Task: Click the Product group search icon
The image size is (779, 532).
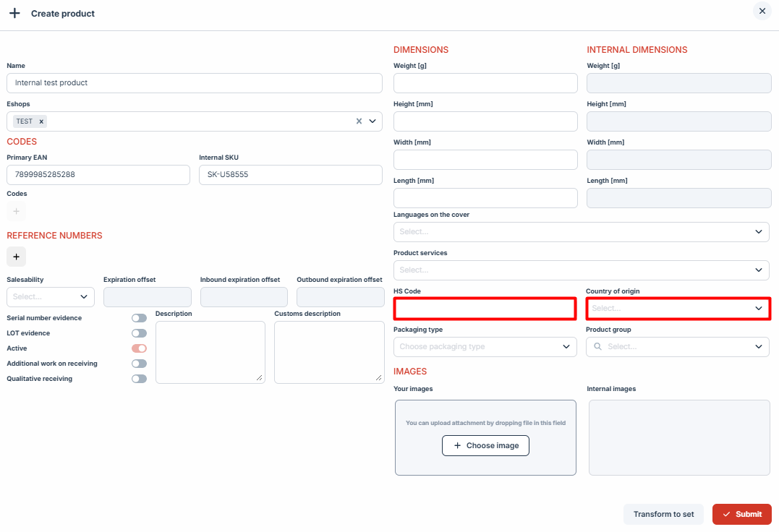Action: [x=597, y=347]
